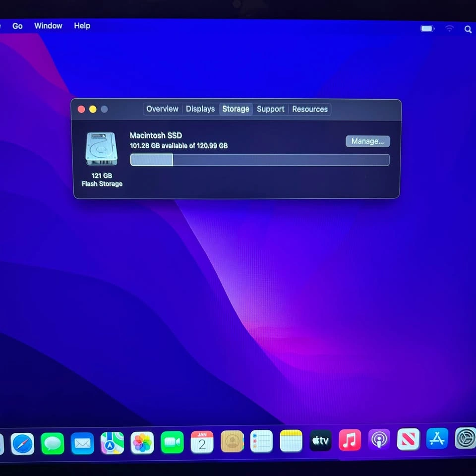Click the Manage... button

[x=367, y=141]
